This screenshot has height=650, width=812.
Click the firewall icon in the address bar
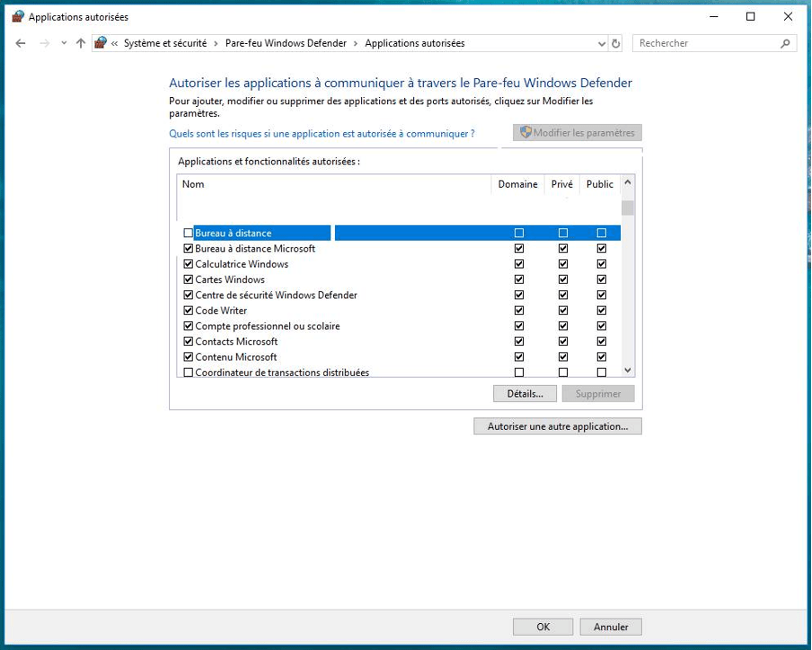101,43
